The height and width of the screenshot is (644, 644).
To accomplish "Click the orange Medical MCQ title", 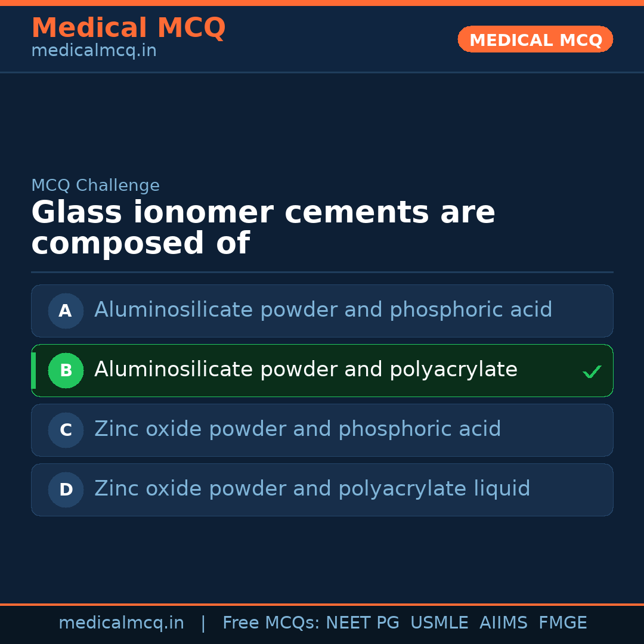I will (x=128, y=28).
